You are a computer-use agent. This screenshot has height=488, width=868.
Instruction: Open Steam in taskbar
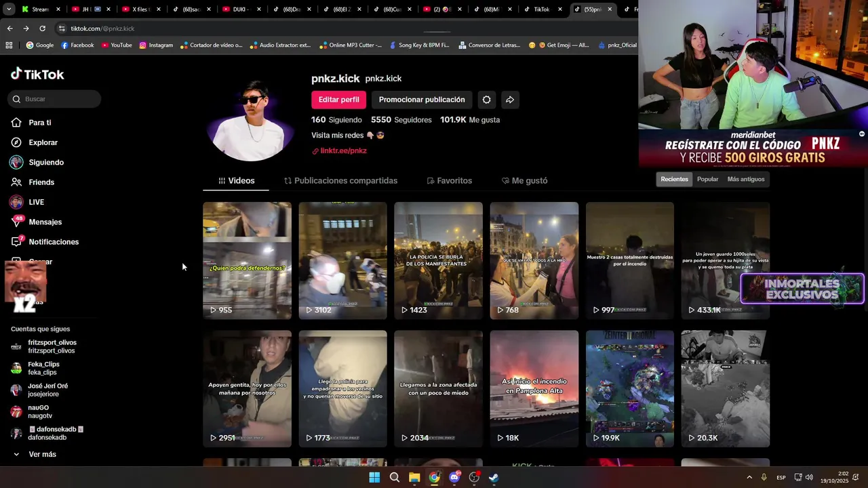pyautogui.click(x=494, y=477)
